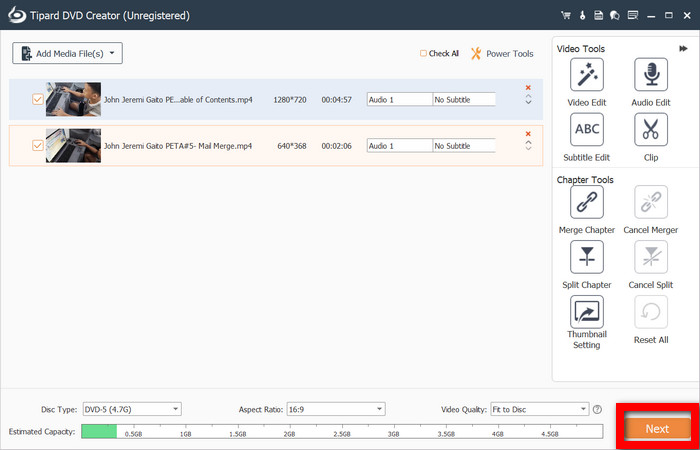Click the Mail Merge video thumbnail
The image size is (700, 450).
click(73, 146)
